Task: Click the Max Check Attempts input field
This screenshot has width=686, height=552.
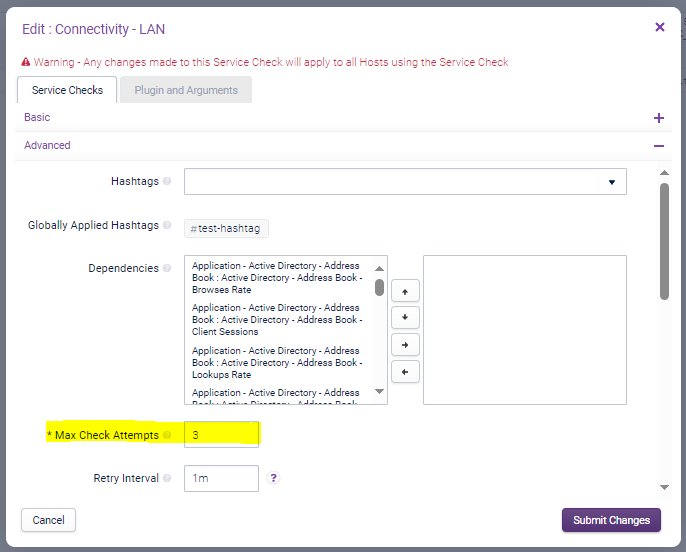Action: (221, 435)
